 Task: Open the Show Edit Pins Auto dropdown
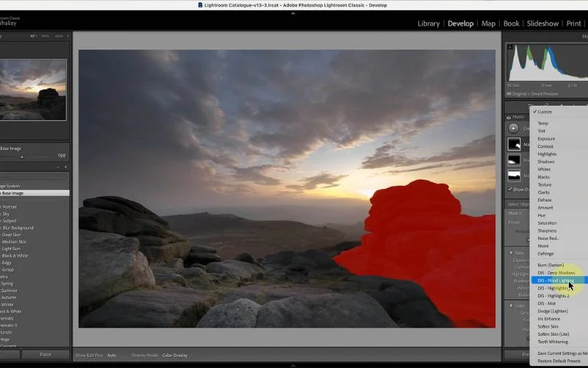(x=112, y=355)
